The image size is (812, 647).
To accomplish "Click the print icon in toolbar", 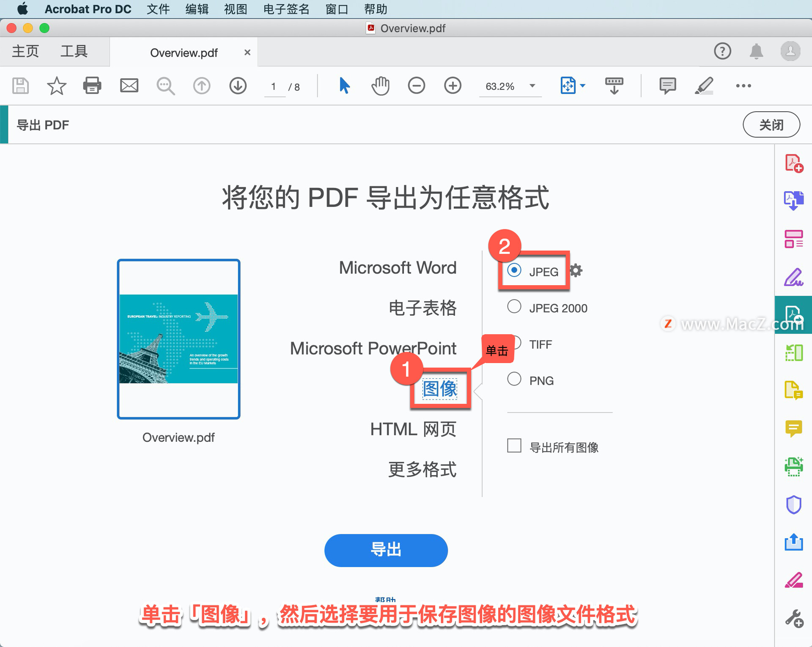I will (x=92, y=86).
